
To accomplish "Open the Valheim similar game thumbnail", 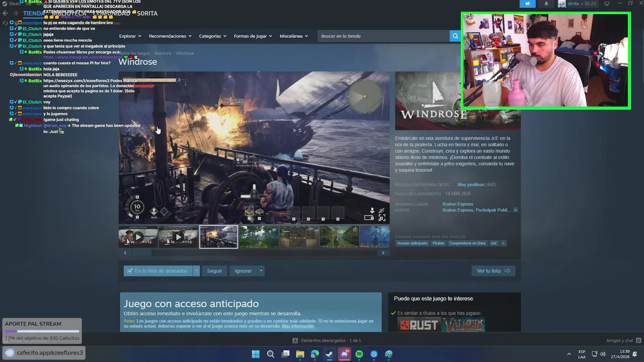I will click(x=463, y=325).
